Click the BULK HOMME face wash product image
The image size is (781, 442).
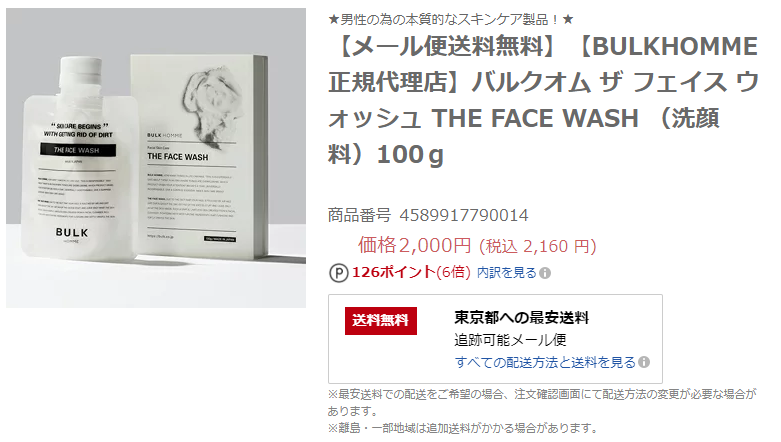pyautogui.click(x=156, y=157)
